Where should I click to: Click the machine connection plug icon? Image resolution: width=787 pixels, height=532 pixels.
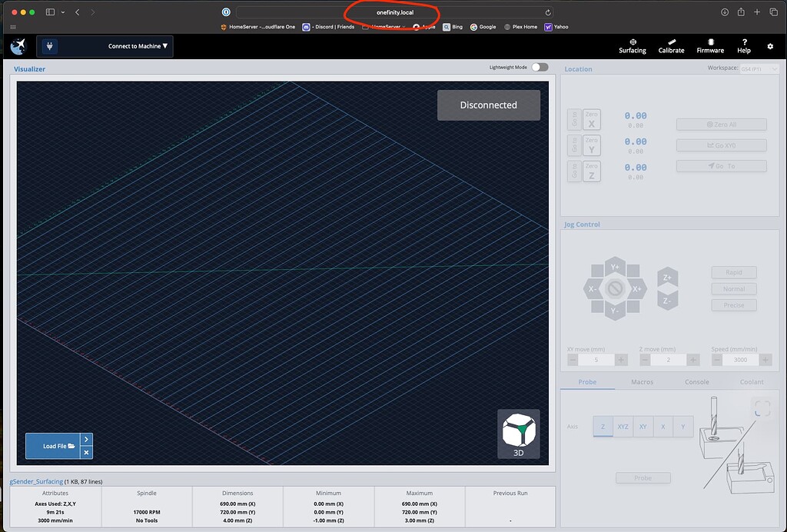tap(49, 46)
